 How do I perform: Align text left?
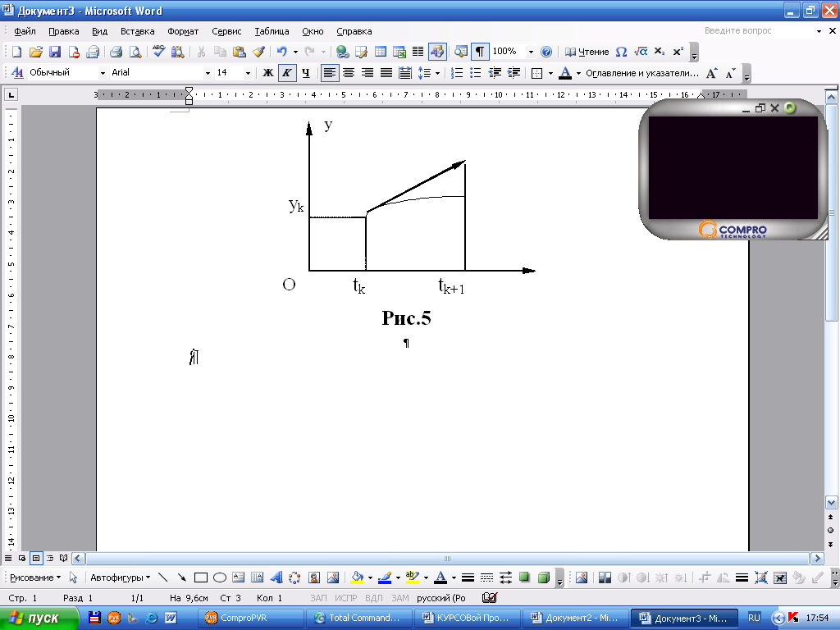[330, 73]
